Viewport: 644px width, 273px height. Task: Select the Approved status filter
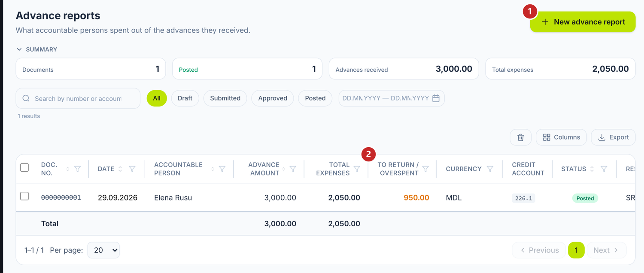coord(273,98)
